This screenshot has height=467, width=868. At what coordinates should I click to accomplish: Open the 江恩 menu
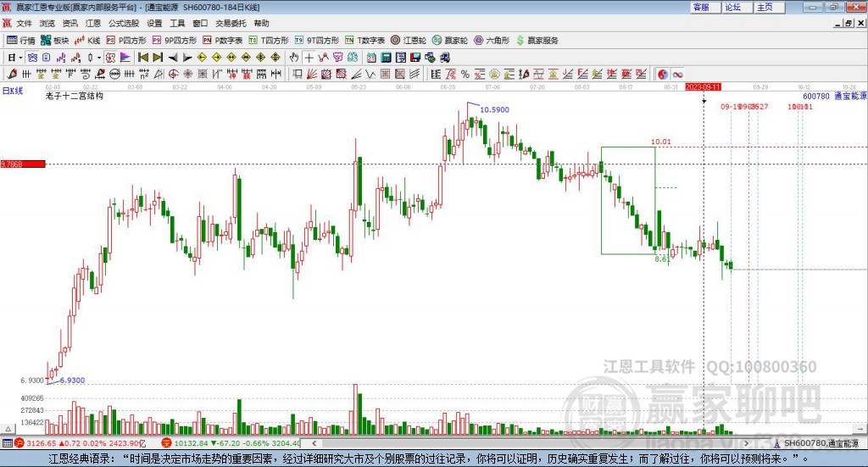93,23
